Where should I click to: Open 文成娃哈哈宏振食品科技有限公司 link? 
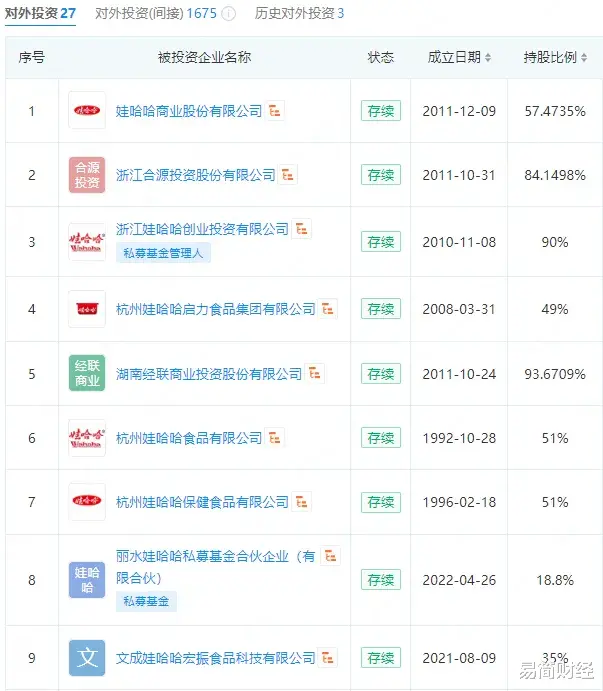[x=216, y=658]
